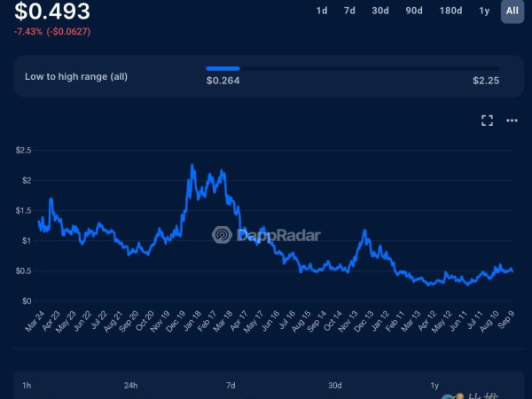Viewport: 532px width, 399px height.
Task: Click the Dec 13 x-axis date
Action: pos(364,321)
